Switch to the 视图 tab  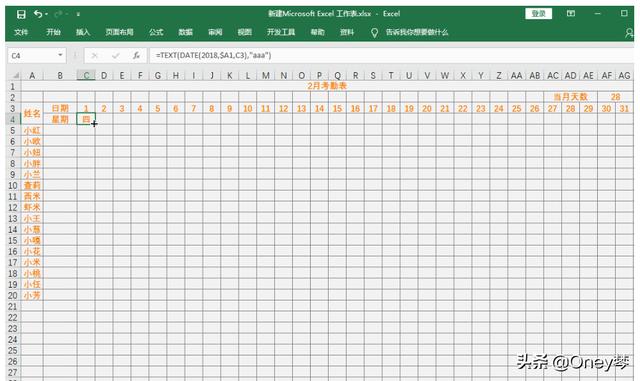(244, 32)
